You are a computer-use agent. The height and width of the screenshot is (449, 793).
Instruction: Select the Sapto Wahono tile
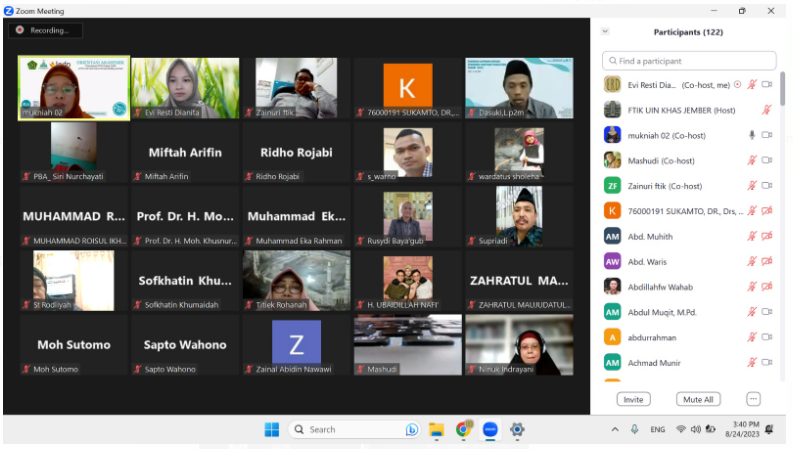pos(185,345)
